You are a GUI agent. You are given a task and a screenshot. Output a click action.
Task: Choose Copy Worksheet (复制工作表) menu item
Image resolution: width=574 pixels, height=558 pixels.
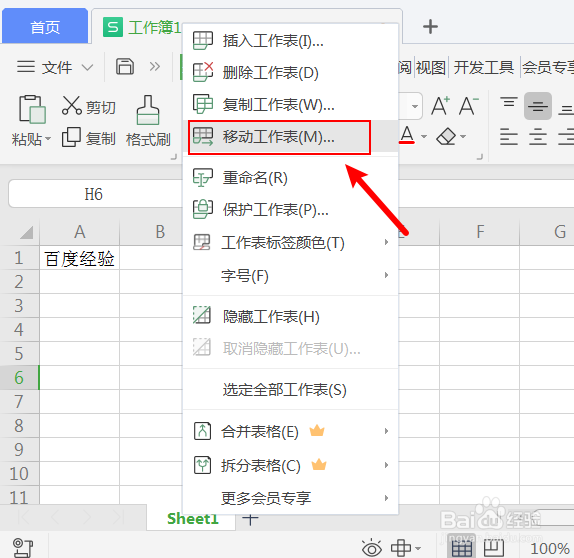click(291, 104)
